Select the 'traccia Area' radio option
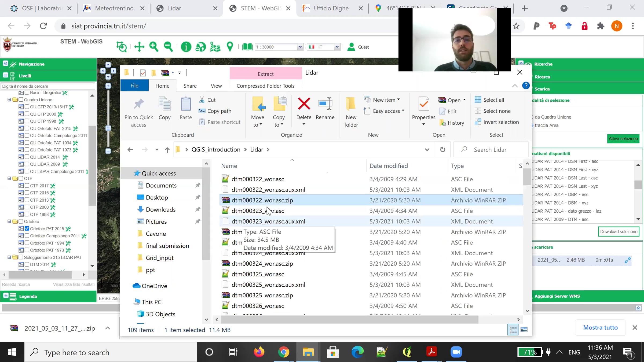Screen dimensions: 644x362 click(533, 125)
